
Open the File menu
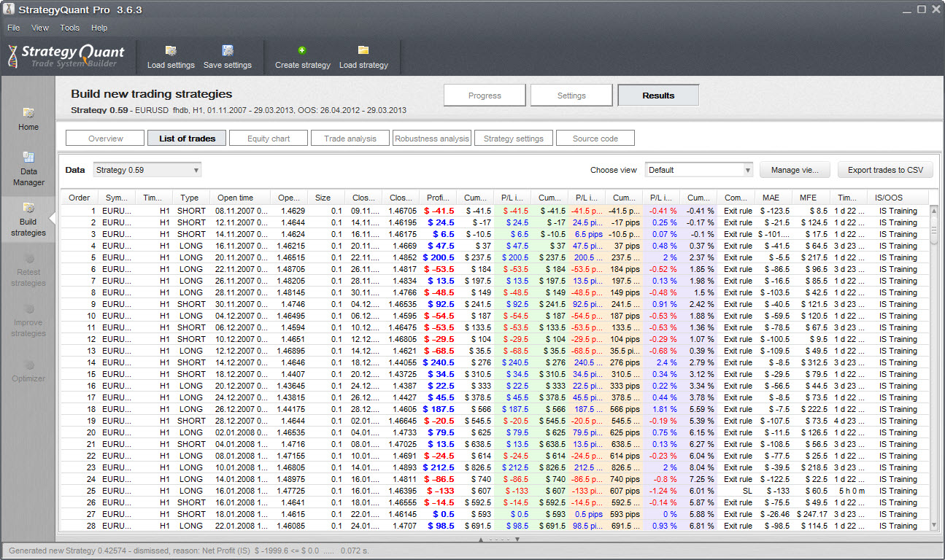14,28
